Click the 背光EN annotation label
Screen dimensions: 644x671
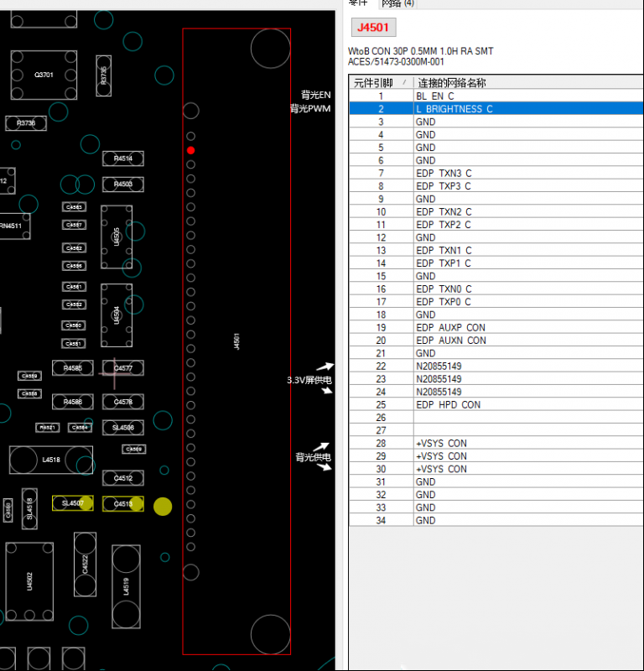(316, 95)
